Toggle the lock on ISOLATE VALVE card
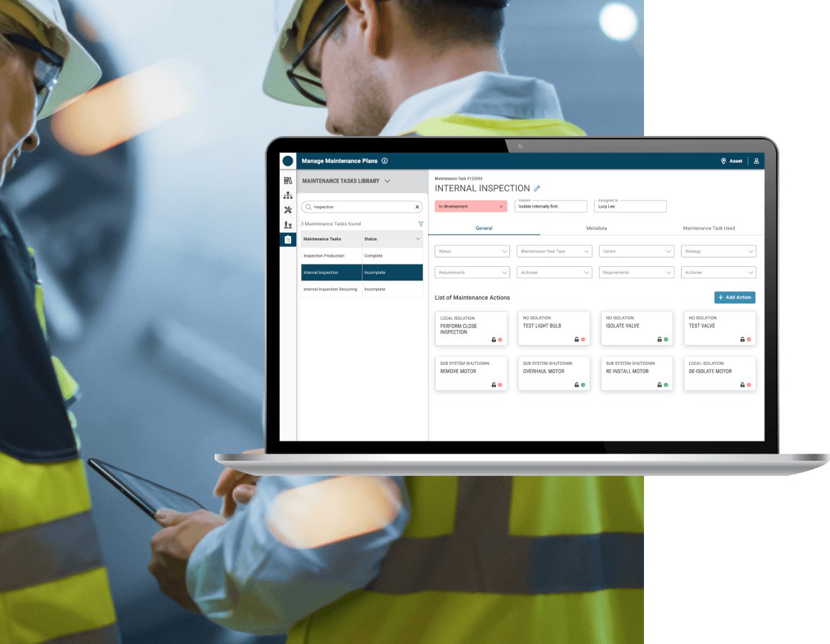The height and width of the screenshot is (644, 830). 660,339
